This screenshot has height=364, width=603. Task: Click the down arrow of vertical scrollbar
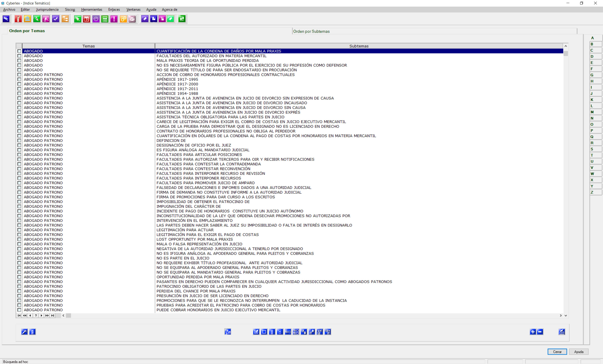[x=566, y=316]
